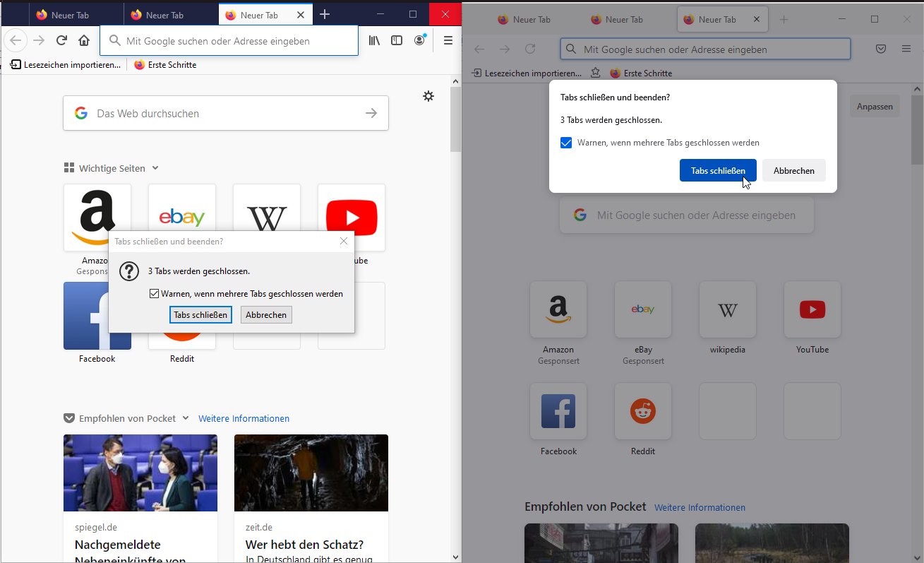924x563 pixels.
Task: Open the eBay tile in the dark-titled Firefox
Action: click(x=182, y=218)
